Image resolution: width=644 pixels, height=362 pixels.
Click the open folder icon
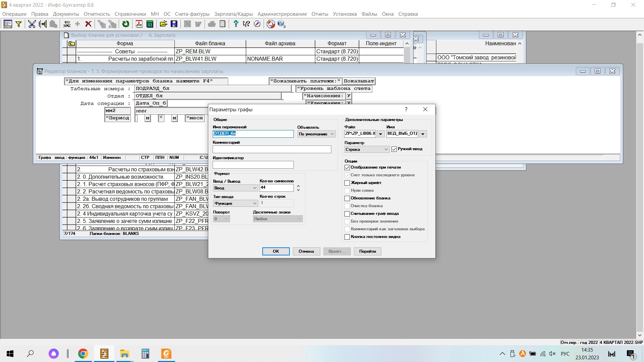[x=163, y=24]
